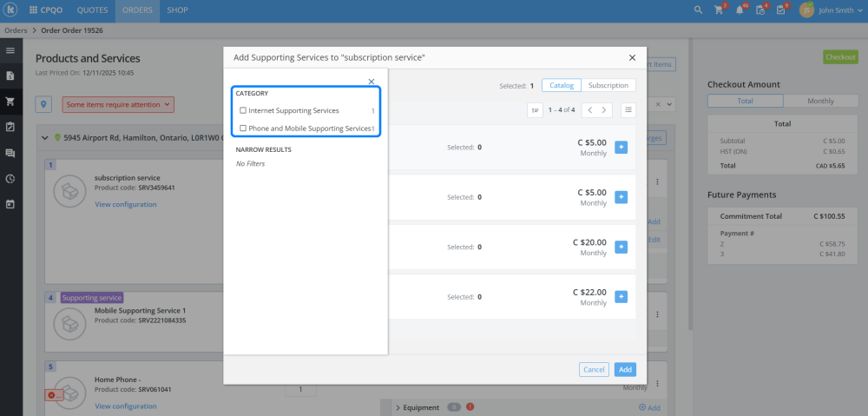Select the Monthly checkout amount tab
This screenshot has width=868, height=416.
click(x=820, y=101)
